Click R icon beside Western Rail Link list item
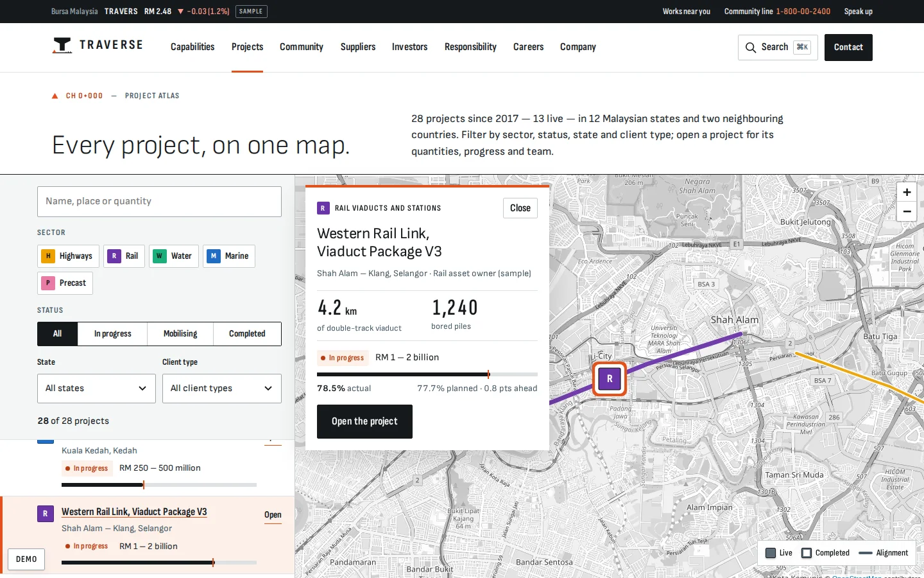This screenshot has width=924, height=578. [x=45, y=513]
